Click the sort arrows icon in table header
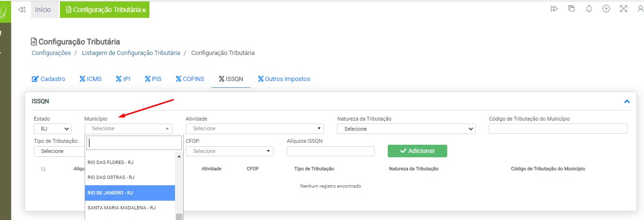The width and height of the screenshot is (644, 220). [43, 169]
